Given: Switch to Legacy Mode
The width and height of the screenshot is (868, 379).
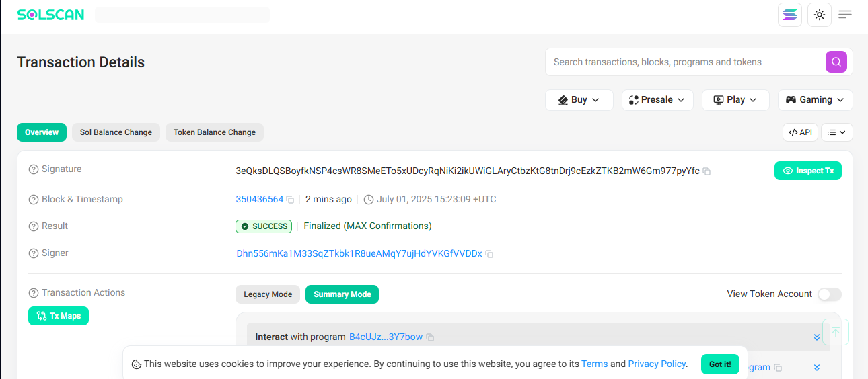Looking at the screenshot, I should (x=267, y=294).
